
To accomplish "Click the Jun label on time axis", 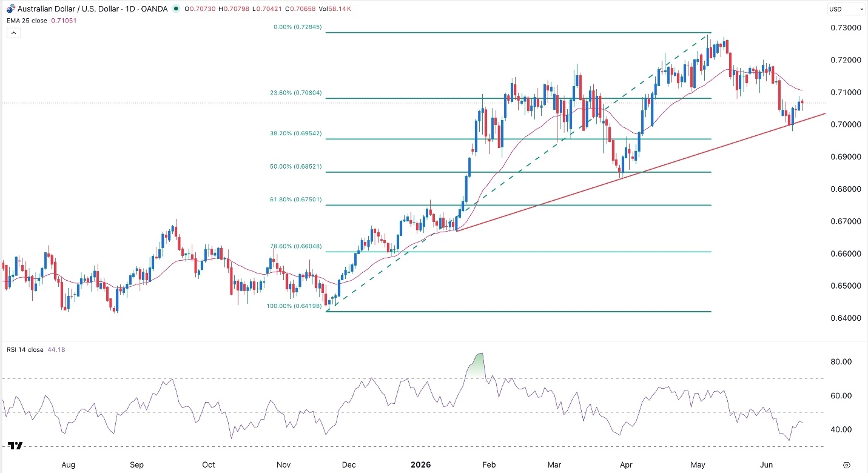I will click(x=767, y=465).
